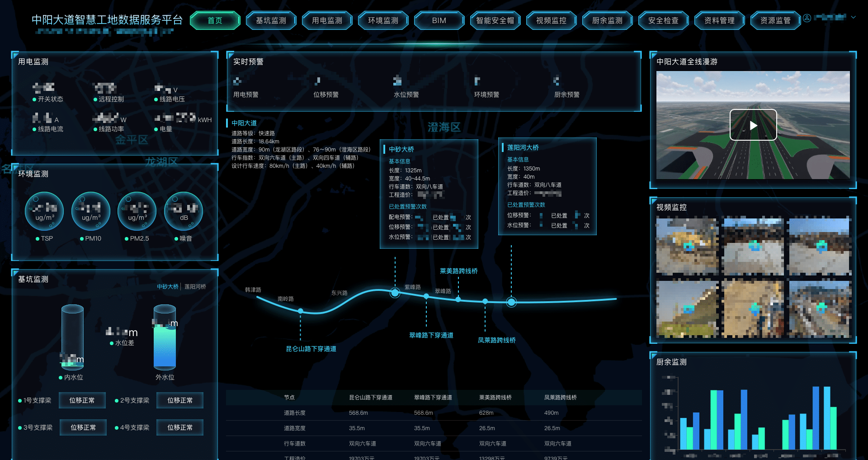Viewport: 868px width, 460px height.
Task: Open the bottom-right video monitoring thumbnail
Action: point(819,309)
